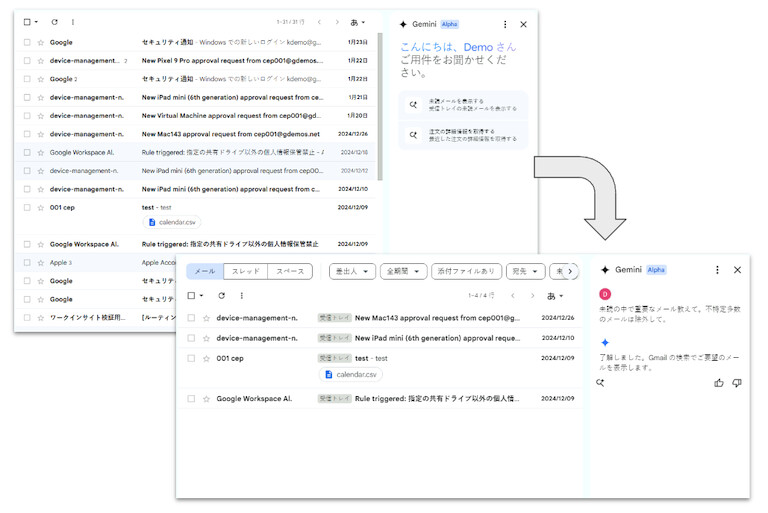
Task: Open 差出人 sender filter dropdown
Action: [352, 271]
